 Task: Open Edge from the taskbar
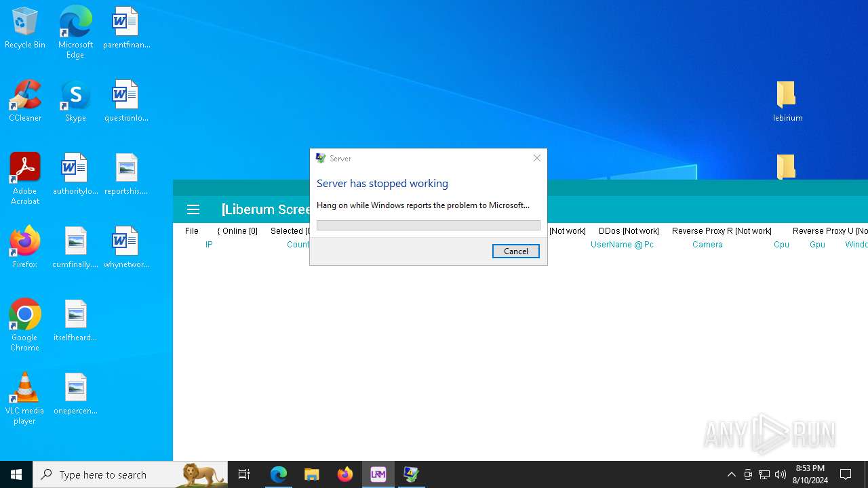tap(279, 474)
